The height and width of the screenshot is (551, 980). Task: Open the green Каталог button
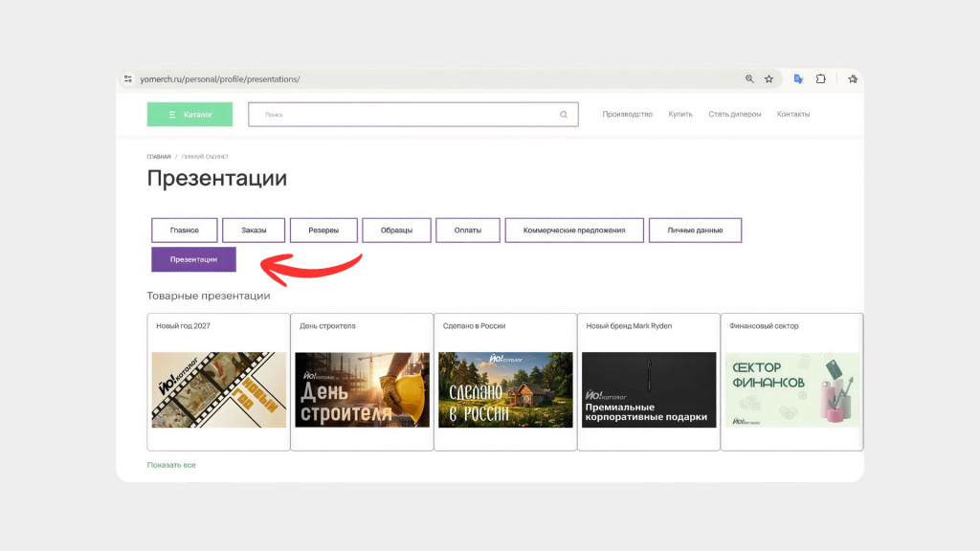tap(190, 115)
